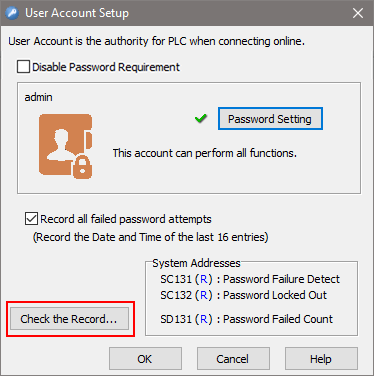374x376 pixels.
Task: Click the System Addresses group heading
Action: coord(196,263)
